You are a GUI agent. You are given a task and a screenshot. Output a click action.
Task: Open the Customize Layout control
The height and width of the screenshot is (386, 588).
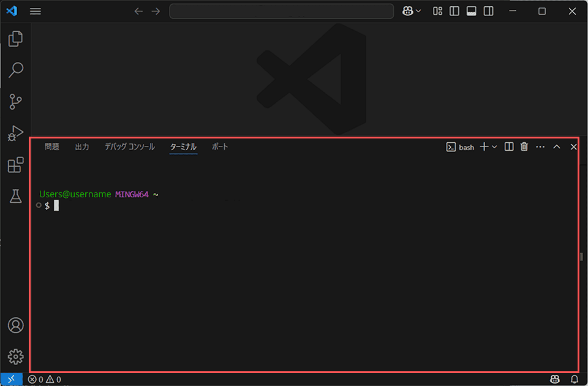(437, 11)
